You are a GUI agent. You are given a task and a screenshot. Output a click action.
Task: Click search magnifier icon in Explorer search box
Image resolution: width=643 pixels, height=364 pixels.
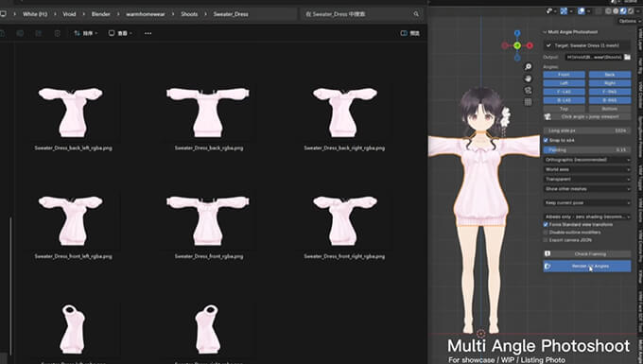[x=416, y=14]
